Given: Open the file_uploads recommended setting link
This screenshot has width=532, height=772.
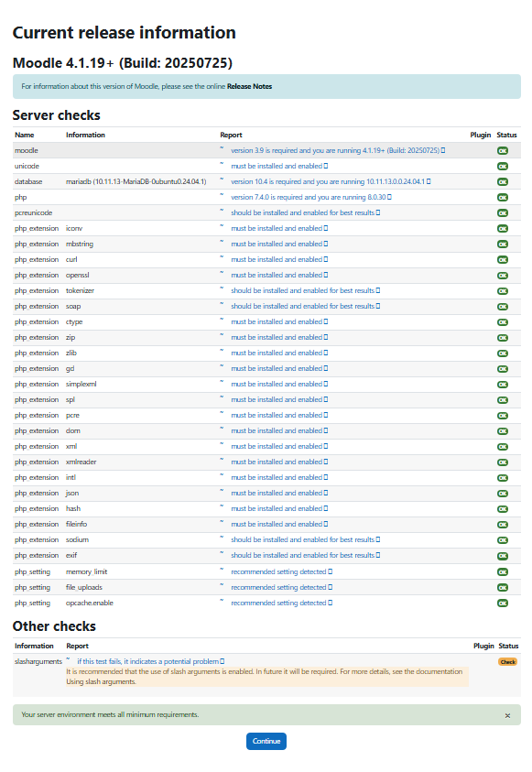Looking at the screenshot, I should click(x=281, y=588).
